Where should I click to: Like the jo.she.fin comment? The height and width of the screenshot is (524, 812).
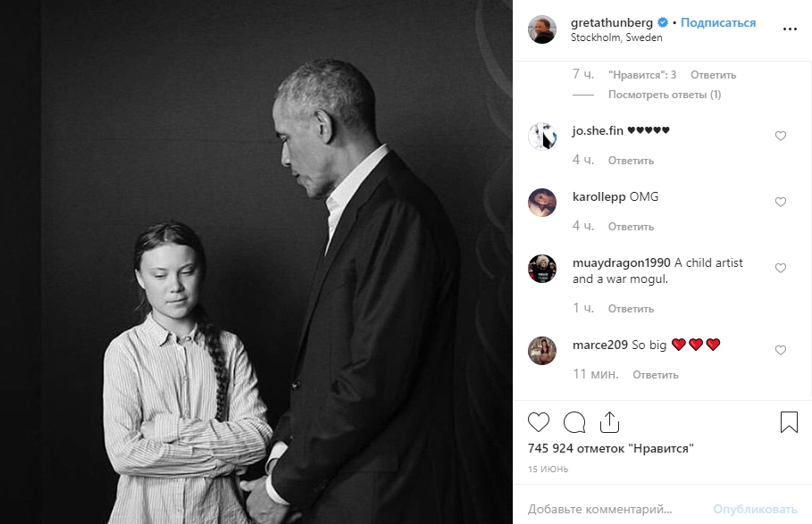coord(780,137)
